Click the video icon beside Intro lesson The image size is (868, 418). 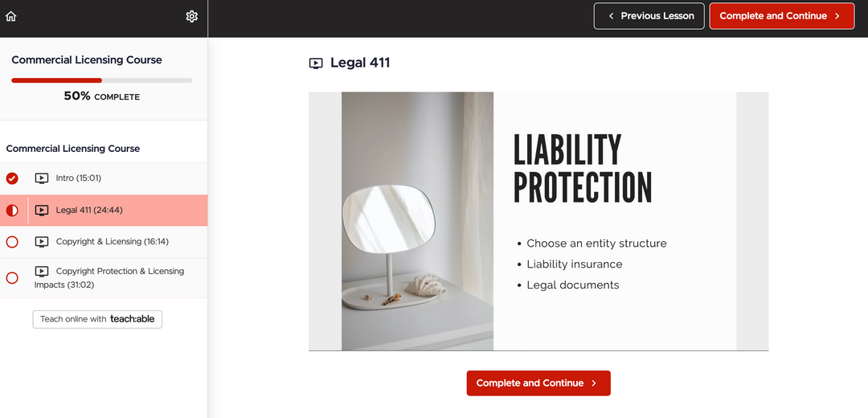[x=42, y=178]
